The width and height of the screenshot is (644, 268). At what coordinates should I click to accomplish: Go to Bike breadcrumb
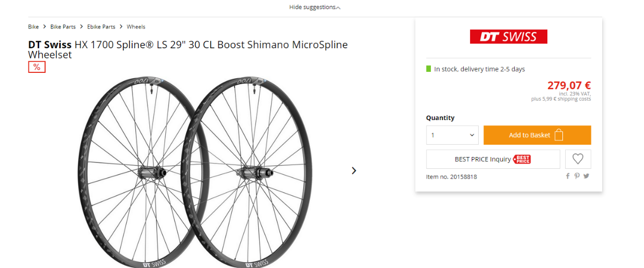point(33,27)
